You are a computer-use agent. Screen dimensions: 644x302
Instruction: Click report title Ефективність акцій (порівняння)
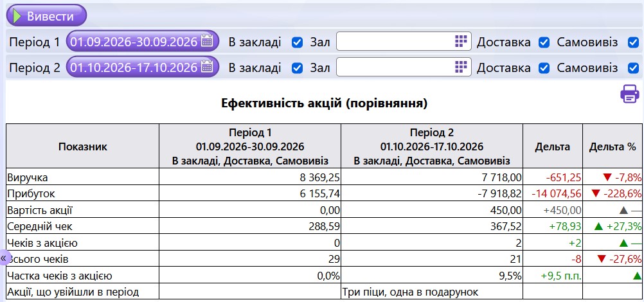pos(325,103)
